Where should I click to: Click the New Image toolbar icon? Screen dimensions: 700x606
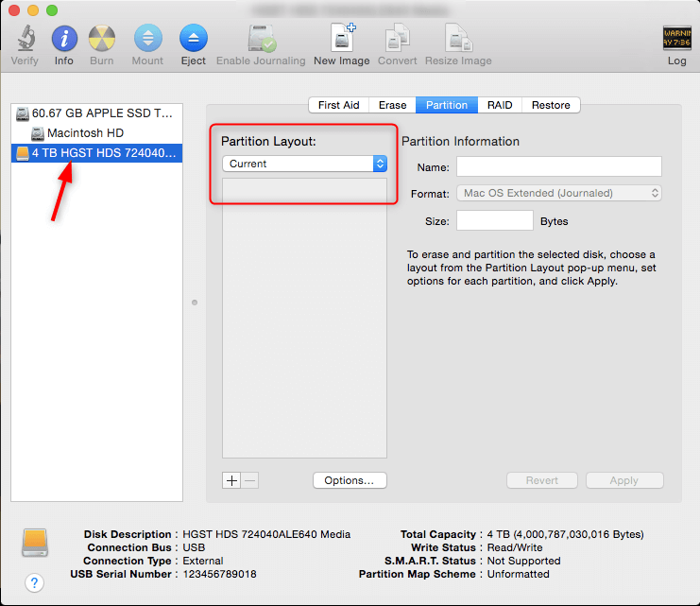[341, 40]
